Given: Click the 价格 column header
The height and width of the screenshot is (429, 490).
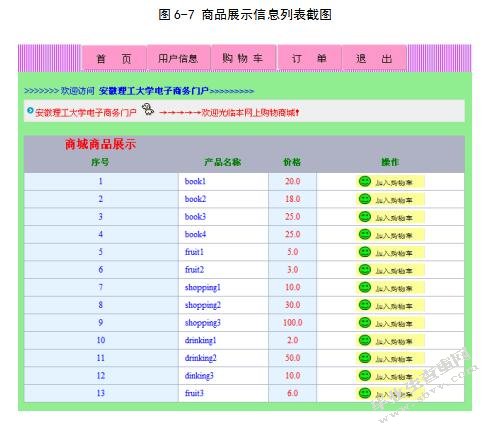Looking at the screenshot, I should (x=292, y=162).
